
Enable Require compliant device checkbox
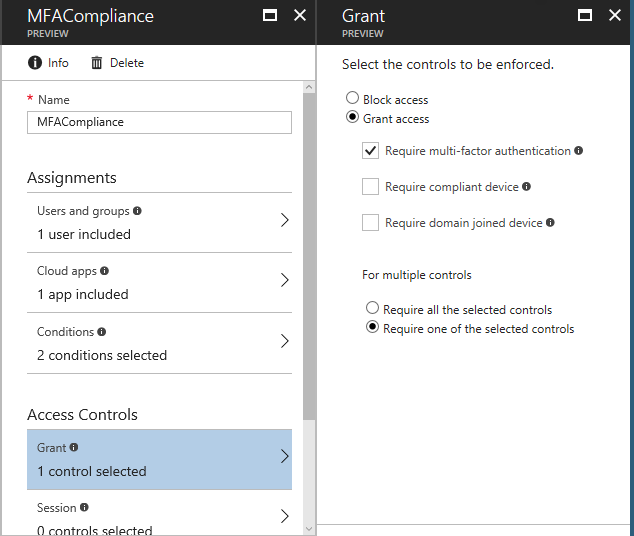370,187
